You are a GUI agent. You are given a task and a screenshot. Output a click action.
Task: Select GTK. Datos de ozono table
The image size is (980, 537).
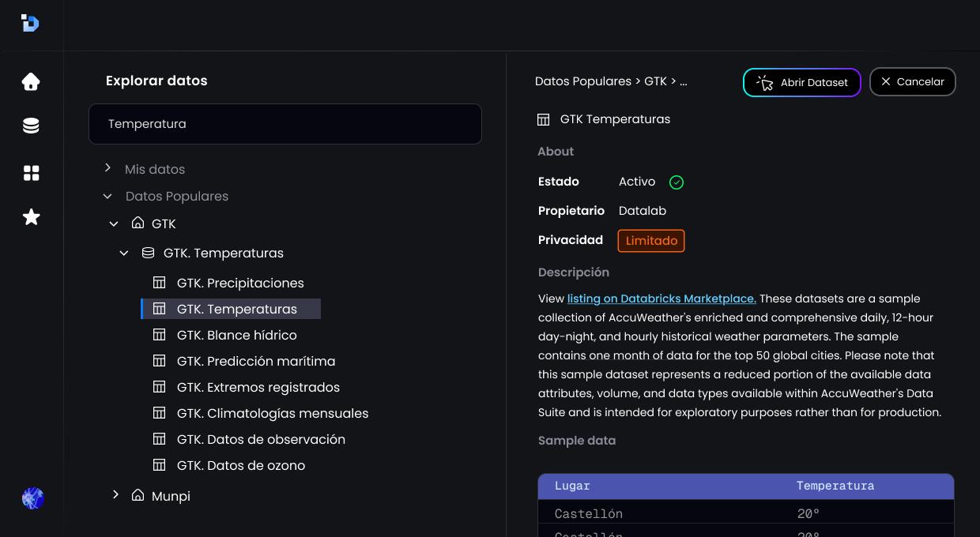click(240, 465)
